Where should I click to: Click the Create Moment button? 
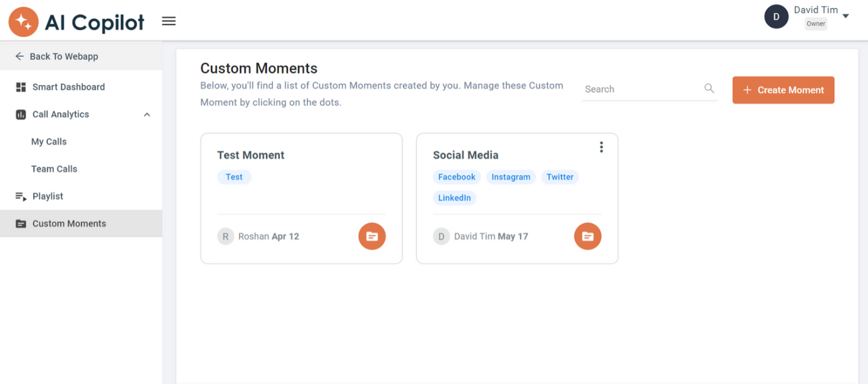[x=783, y=90]
